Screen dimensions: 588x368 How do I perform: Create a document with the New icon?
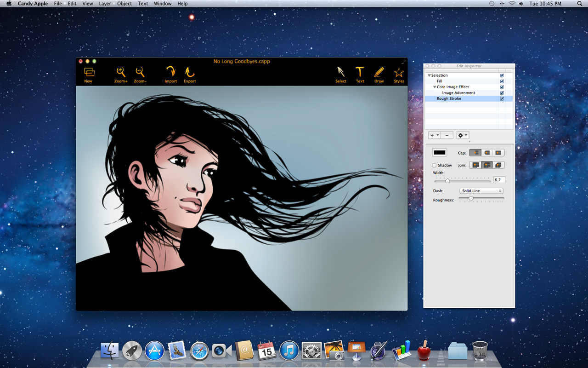88,74
